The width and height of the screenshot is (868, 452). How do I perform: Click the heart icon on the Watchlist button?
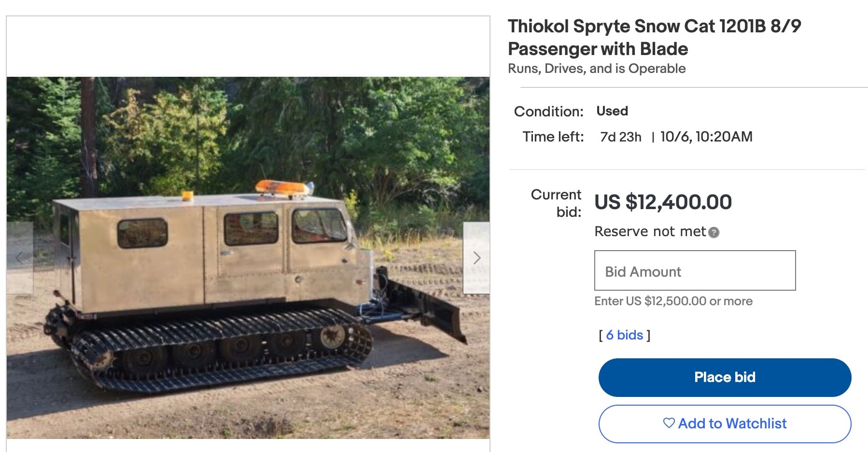(x=669, y=423)
